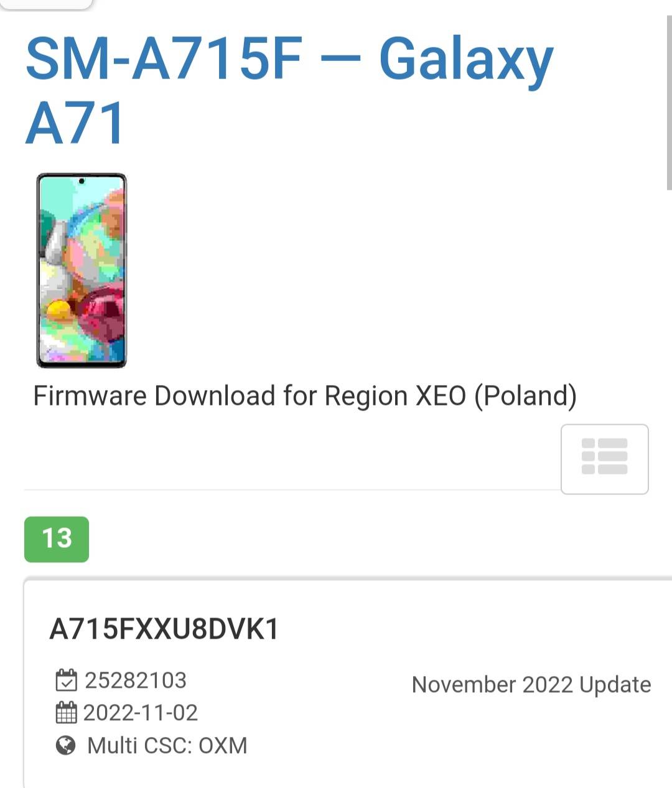The height and width of the screenshot is (788, 672).
Task: Click the calendar-check icon beside 25282103
Action: [66, 680]
